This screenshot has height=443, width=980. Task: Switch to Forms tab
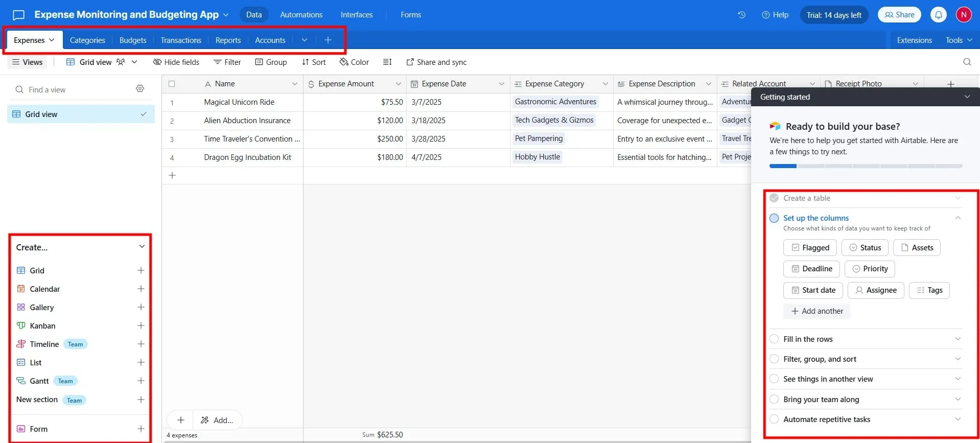[411, 15]
